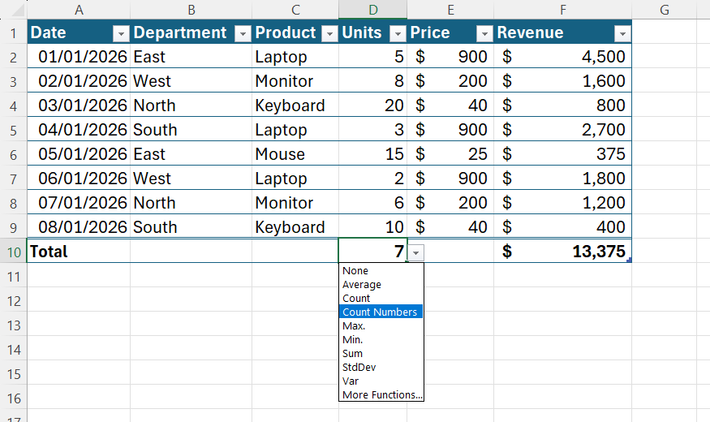
Task: Select Sum from the function list
Action: tap(381, 354)
